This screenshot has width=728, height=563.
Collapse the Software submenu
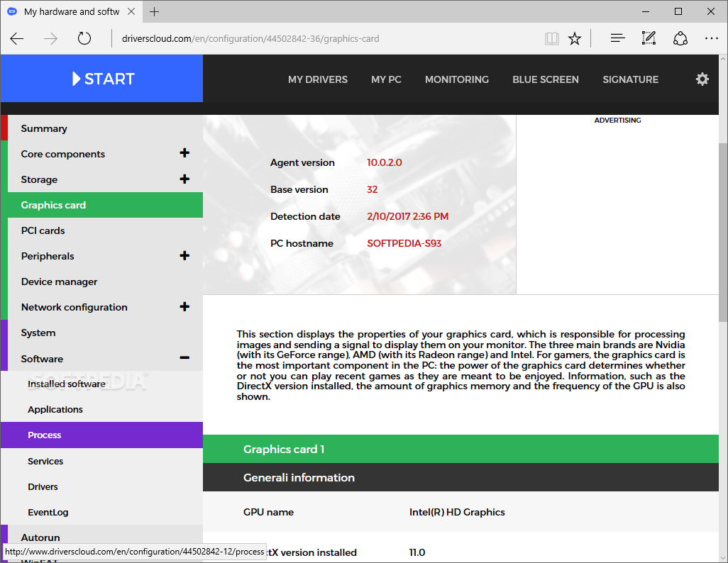click(x=184, y=358)
